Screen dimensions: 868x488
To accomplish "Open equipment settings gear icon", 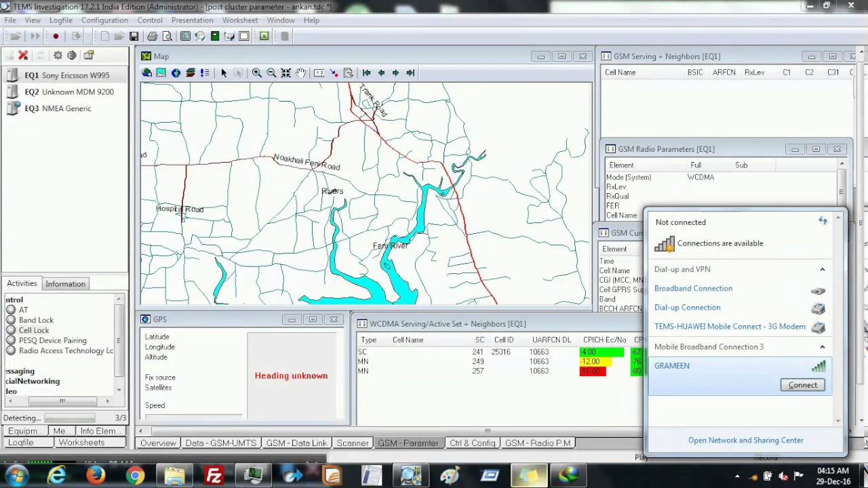I will 58,56.
